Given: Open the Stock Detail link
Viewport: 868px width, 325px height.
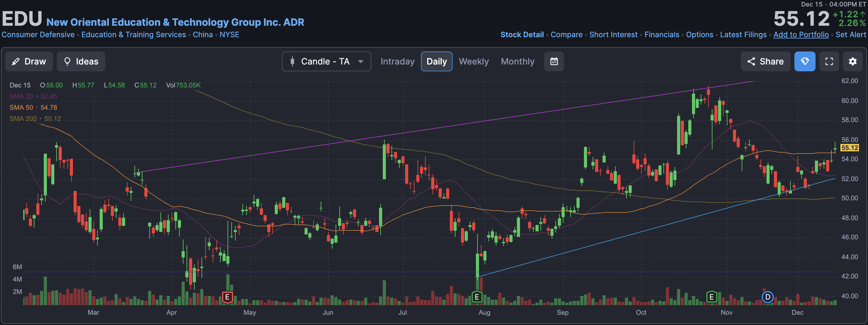Looking at the screenshot, I should point(522,35).
